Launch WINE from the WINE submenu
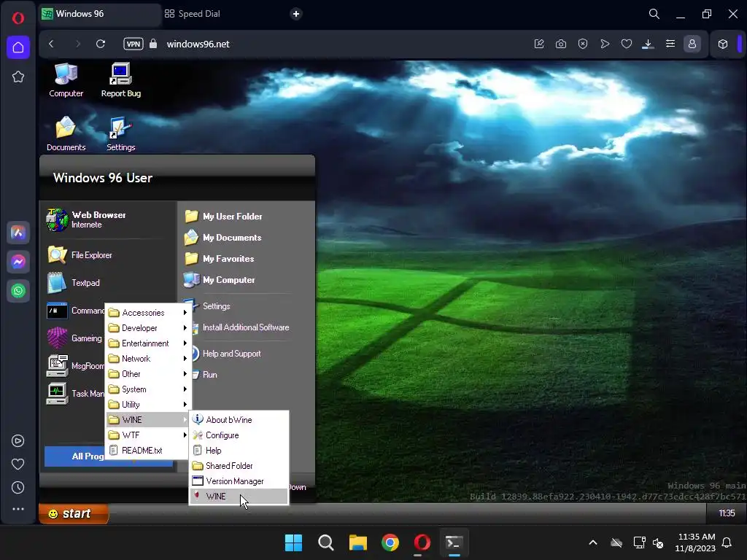 coord(239,496)
